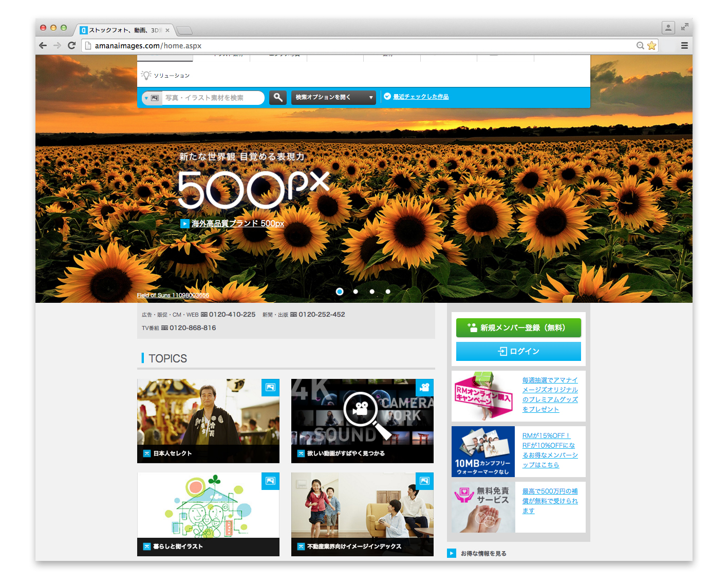
Task: Select the third carousel slide dot
Action: pyautogui.click(x=372, y=291)
